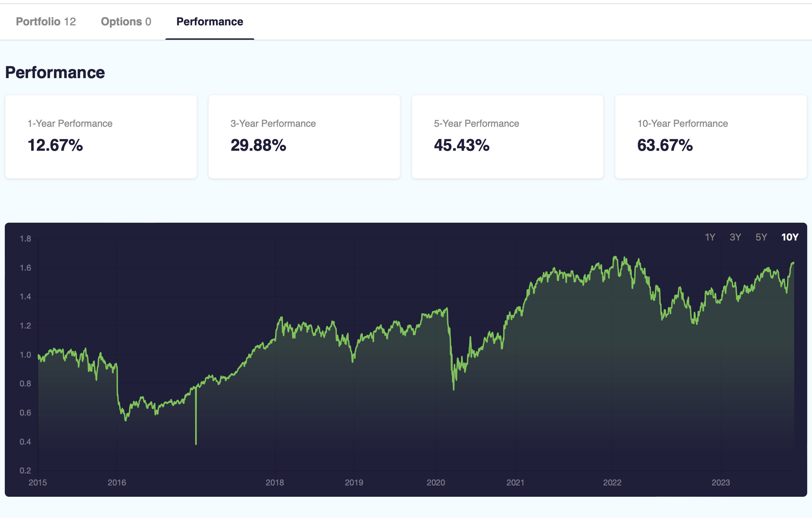Open the 3-Year Performance card

[304, 137]
